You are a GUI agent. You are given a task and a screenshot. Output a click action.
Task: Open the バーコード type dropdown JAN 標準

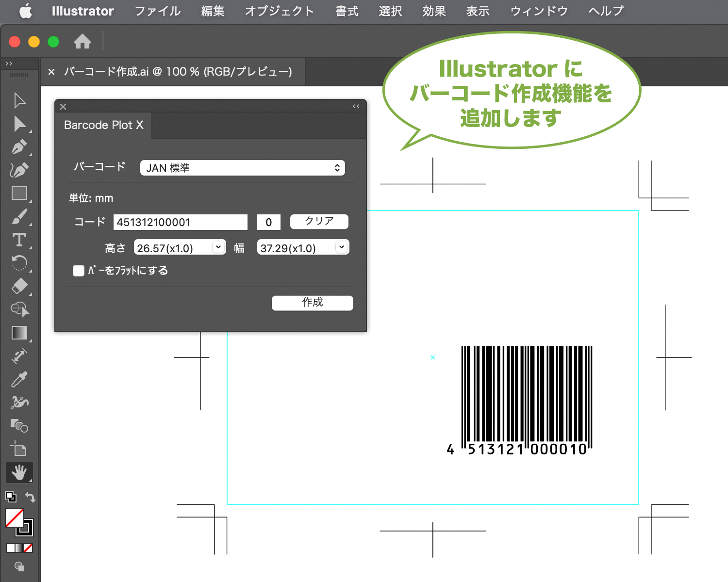tap(243, 168)
